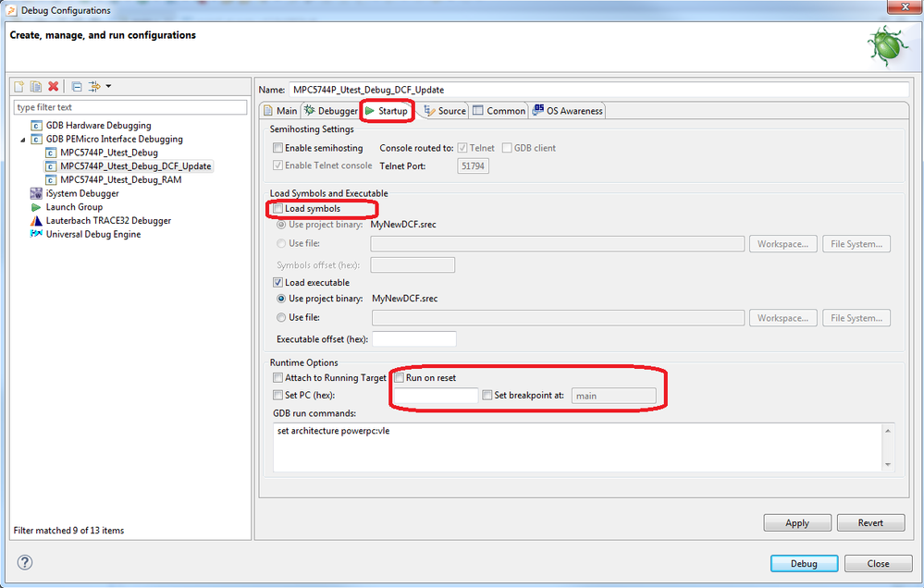
Task: Enable Attach to Running Target checkbox
Action: pos(277,377)
